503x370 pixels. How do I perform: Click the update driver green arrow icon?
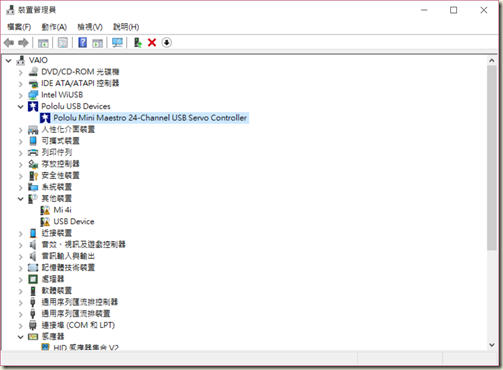click(x=137, y=43)
